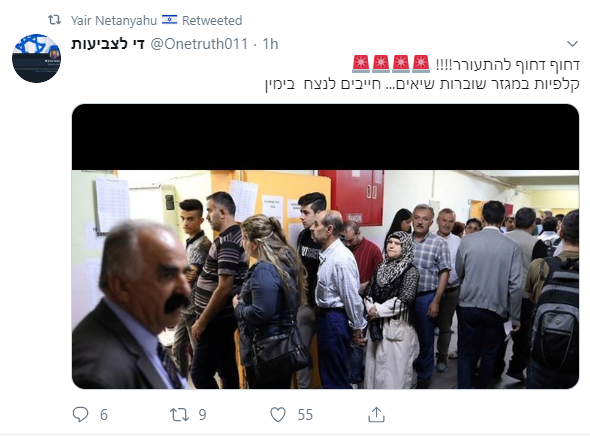Retweet using the arrows icon below the photo
Viewport: 590px width, 436px height.
click(x=179, y=415)
